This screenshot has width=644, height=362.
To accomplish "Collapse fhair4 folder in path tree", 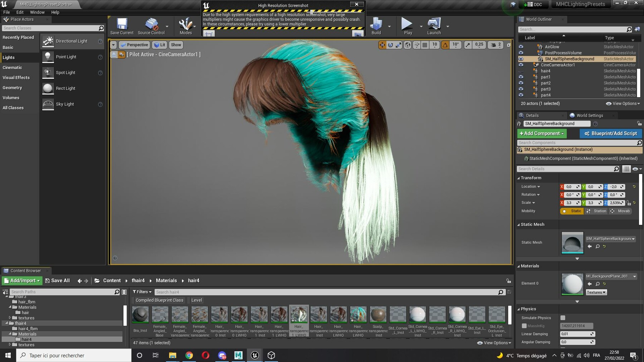I will tap(6, 323).
